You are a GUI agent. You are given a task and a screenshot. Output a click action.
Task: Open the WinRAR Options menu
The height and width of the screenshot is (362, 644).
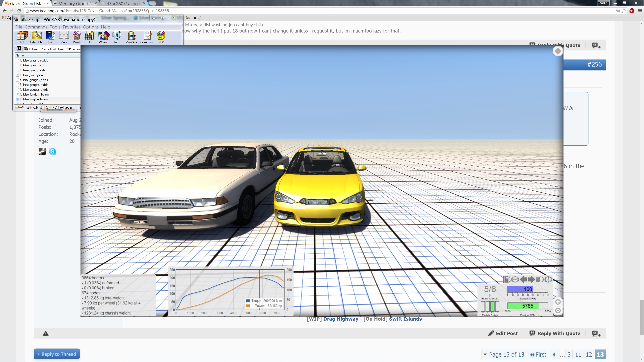point(91,27)
